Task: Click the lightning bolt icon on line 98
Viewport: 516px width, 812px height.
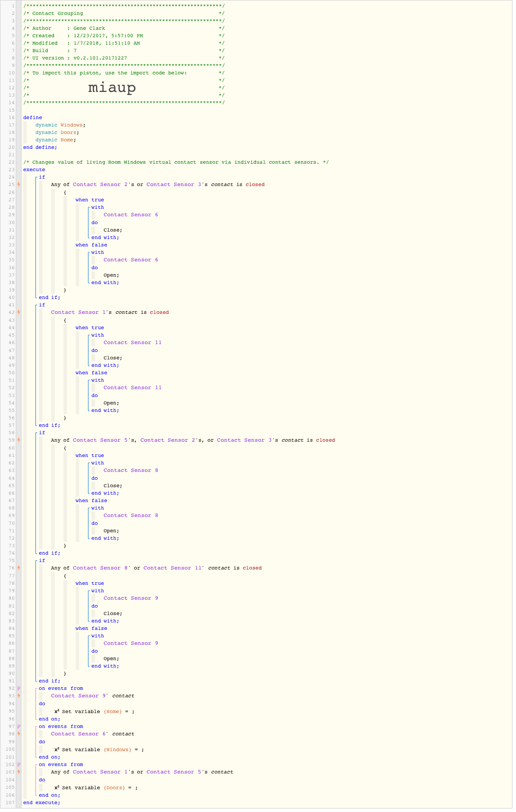Action: (x=19, y=734)
